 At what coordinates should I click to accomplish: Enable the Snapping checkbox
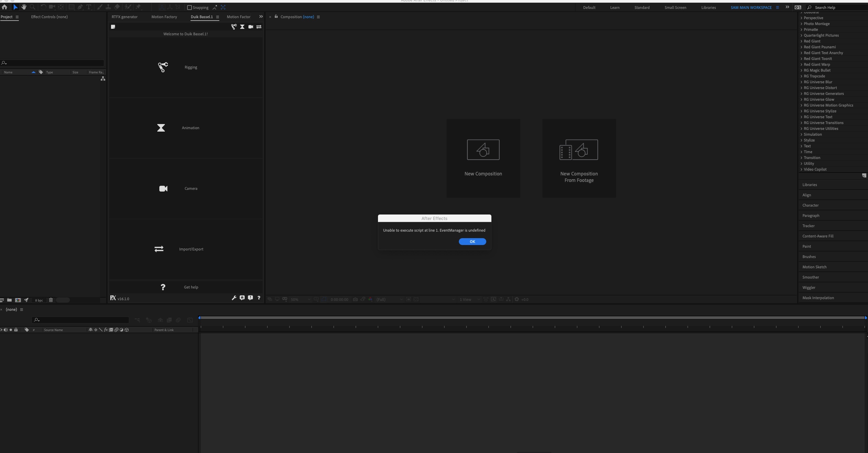coord(190,7)
